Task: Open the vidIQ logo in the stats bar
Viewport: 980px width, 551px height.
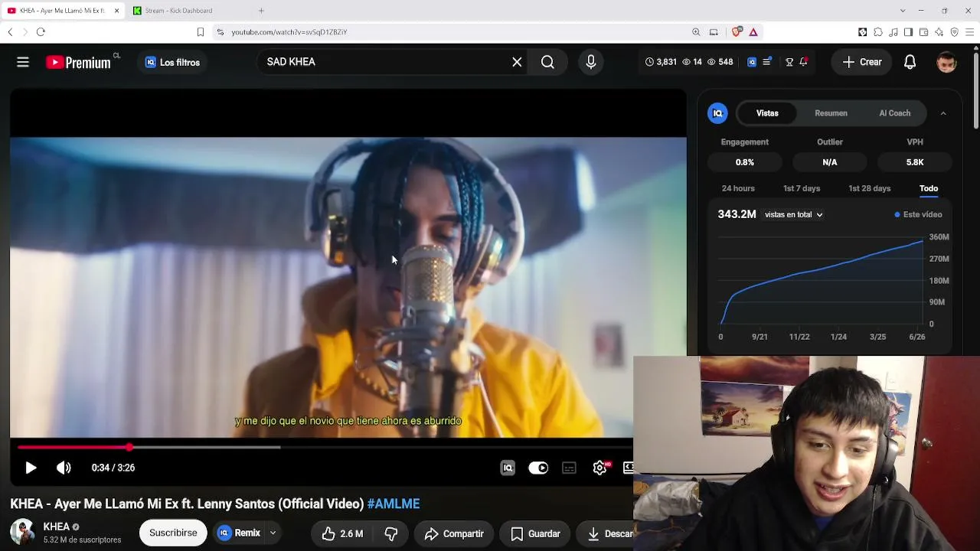Action: click(x=752, y=62)
